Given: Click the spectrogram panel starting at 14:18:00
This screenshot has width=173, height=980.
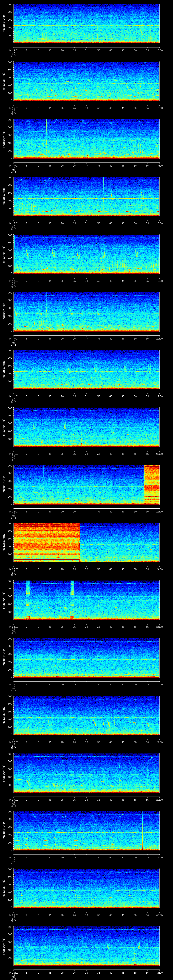Looking at the screenshot, I should [x=86, y=254].
